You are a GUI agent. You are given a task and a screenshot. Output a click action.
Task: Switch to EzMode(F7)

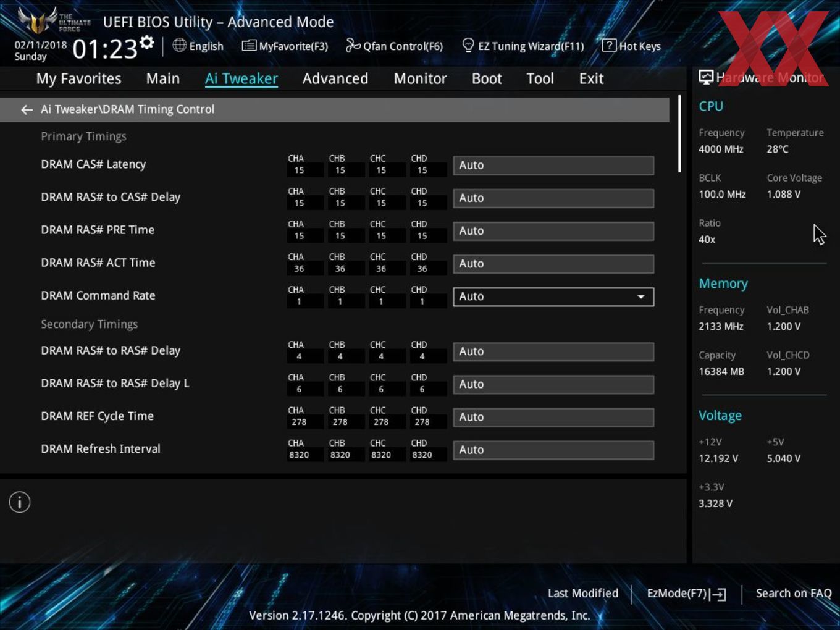pyautogui.click(x=686, y=594)
